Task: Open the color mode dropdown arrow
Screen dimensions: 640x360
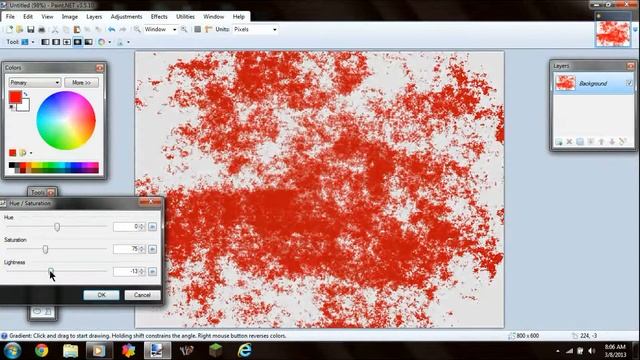Action: [109, 42]
